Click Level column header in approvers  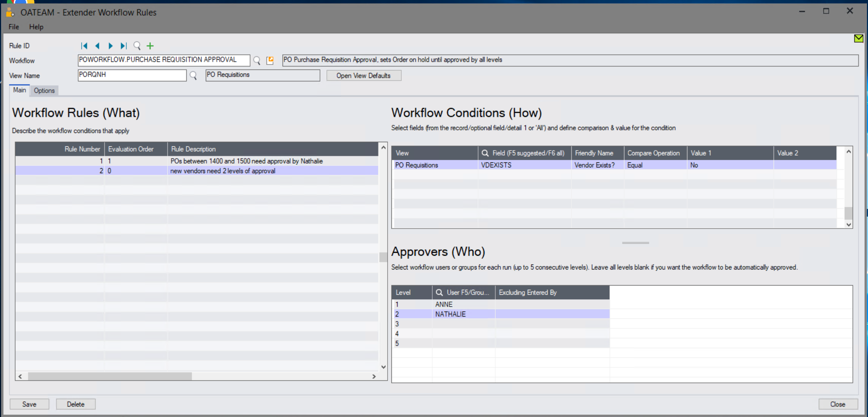click(x=412, y=292)
